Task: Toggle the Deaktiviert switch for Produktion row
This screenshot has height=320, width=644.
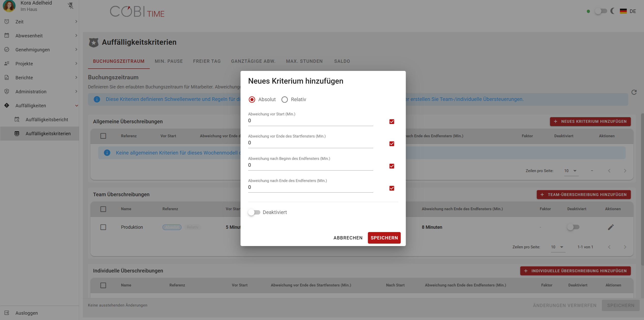Action: [x=573, y=227]
